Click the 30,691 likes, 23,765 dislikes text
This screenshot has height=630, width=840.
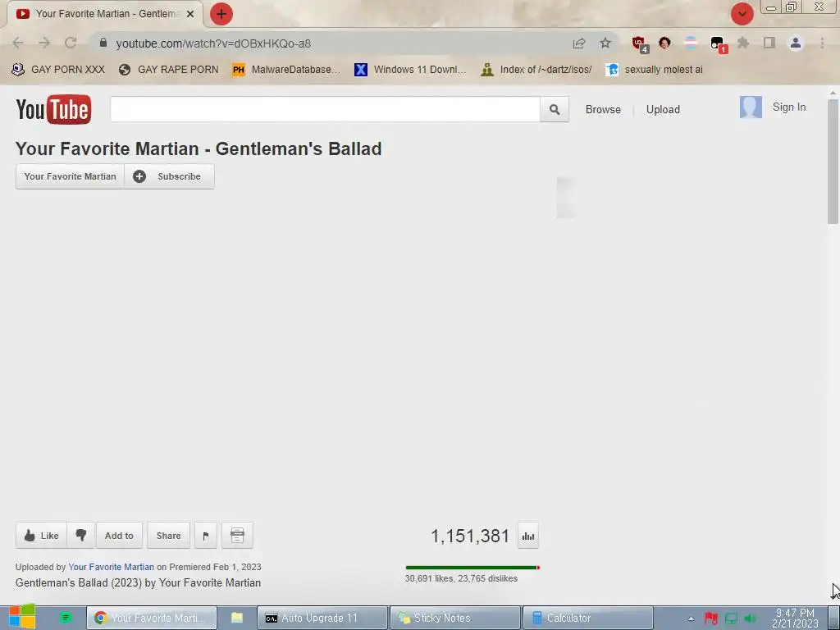tap(461, 578)
